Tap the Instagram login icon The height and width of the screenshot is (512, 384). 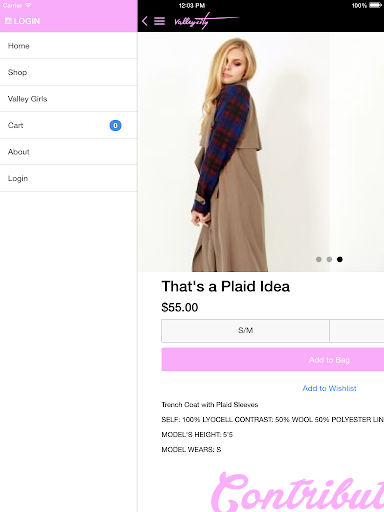pyautogui.click(x=8, y=21)
